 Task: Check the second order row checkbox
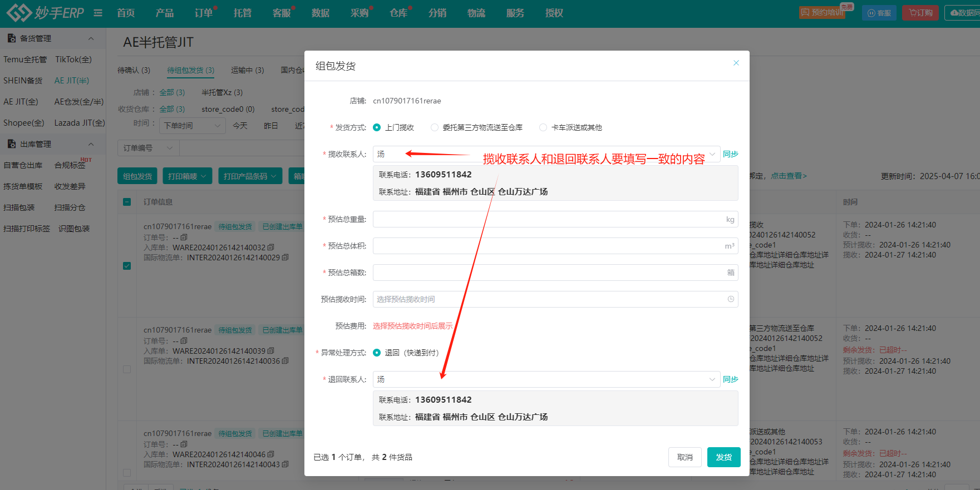127,369
